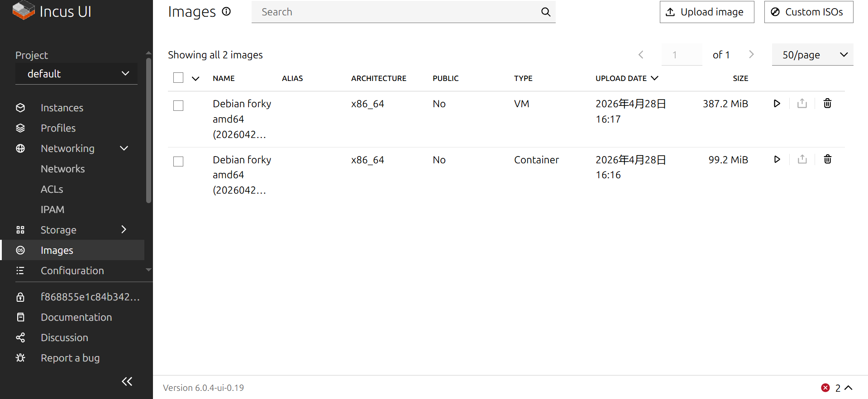This screenshot has height=399, width=868.
Task: Focus the image Search field
Action: coord(394,12)
